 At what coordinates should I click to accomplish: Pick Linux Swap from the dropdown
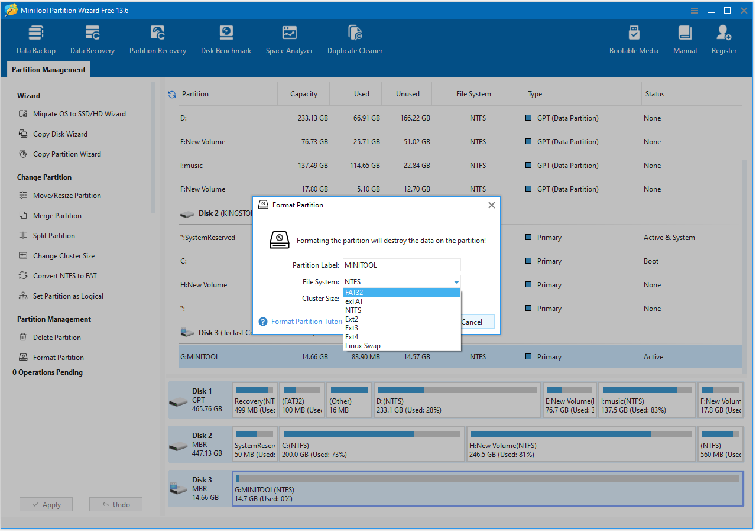(362, 345)
